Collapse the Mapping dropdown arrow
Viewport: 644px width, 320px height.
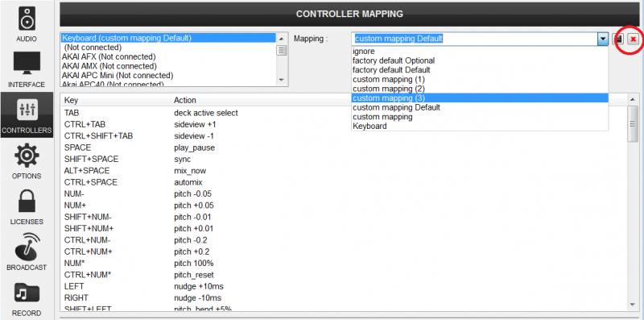tap(602, 39)
